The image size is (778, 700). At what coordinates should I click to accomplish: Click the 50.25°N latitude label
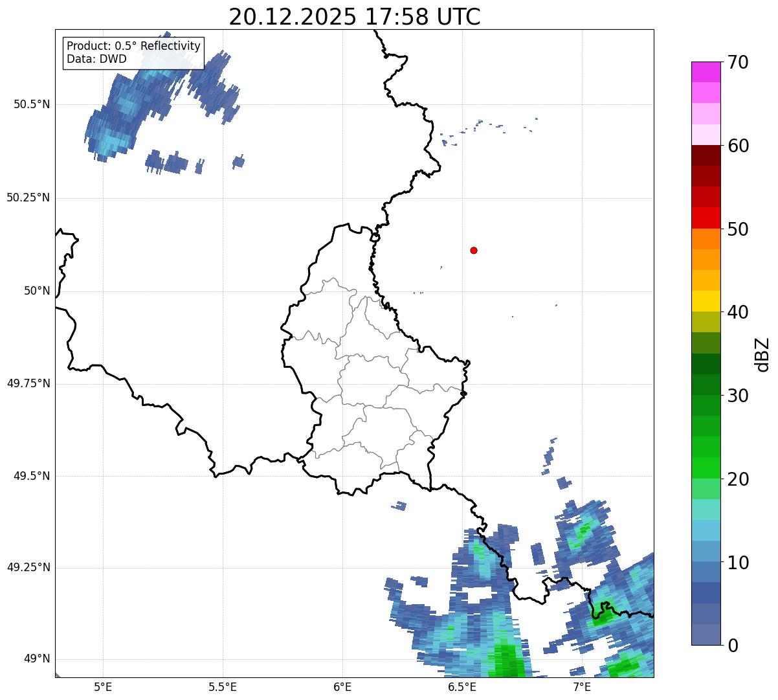28,198
